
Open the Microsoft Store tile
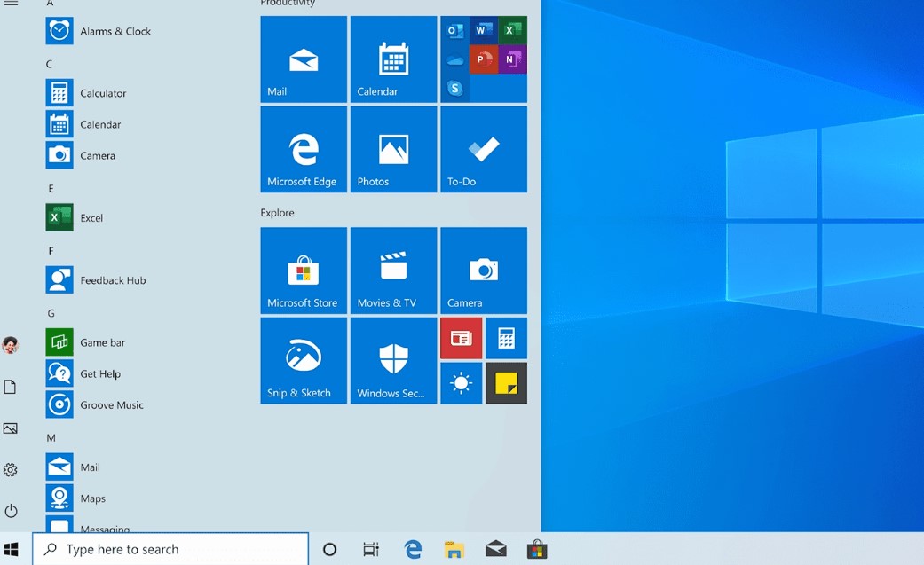304,271
